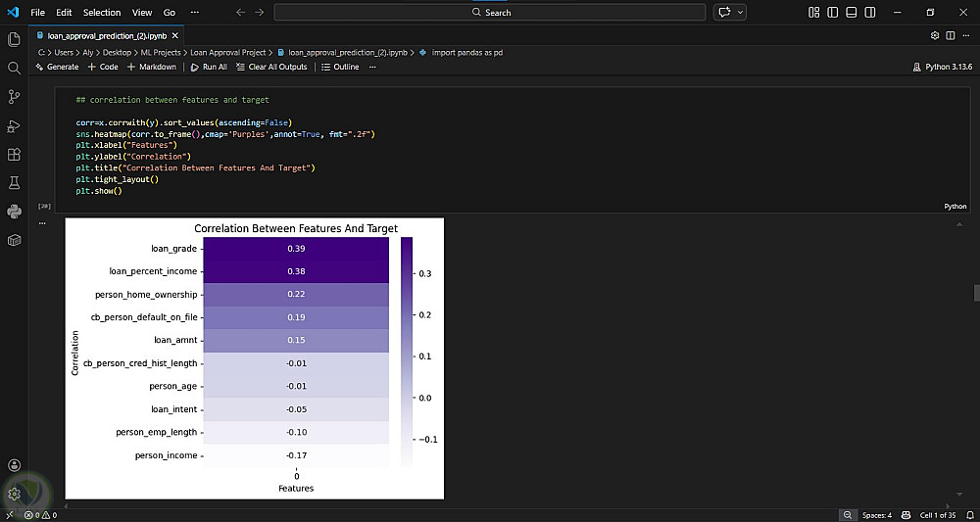The width and height of the screenshot is (980, 522).
Task: Select the Python 3.13.6 kernel picker
Action: pyautogui.click(x=942, y=67)
